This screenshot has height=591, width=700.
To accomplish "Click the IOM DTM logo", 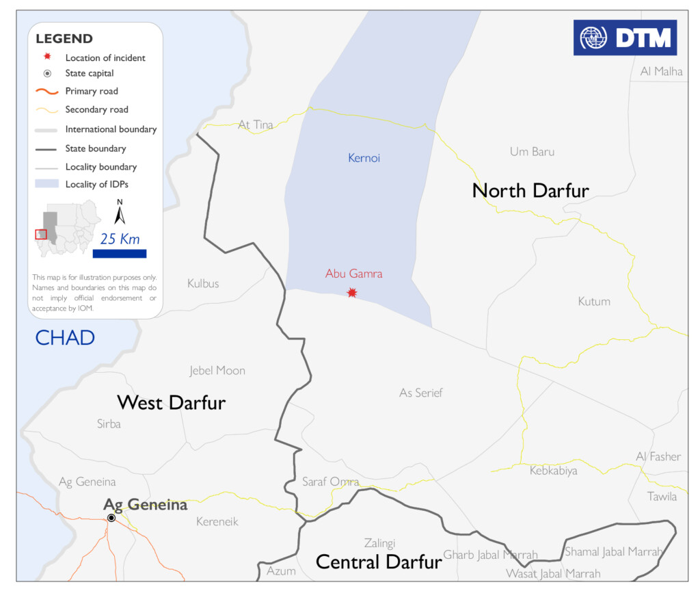I will (625, 38).
